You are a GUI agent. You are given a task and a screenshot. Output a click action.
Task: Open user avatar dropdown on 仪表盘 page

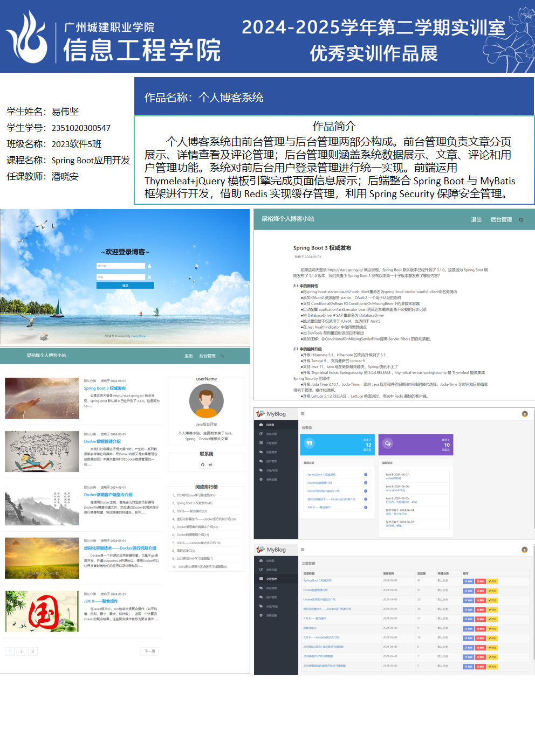pyautogui.click(x=524, y=414)
